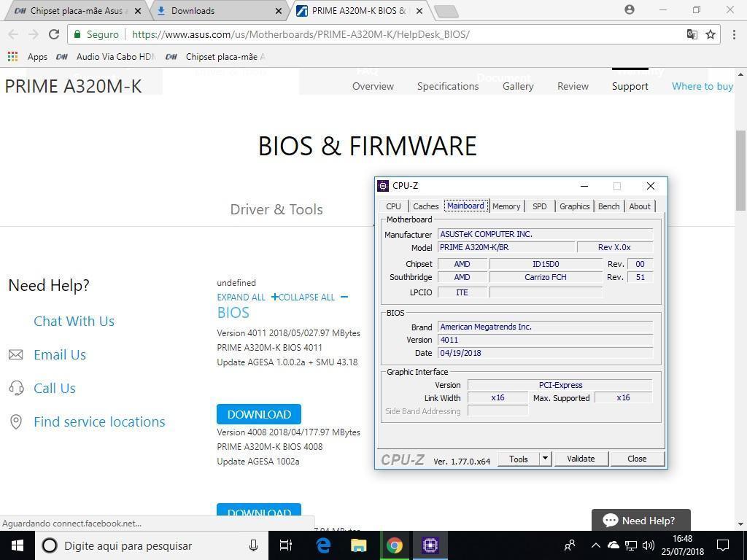Viewport: 747px width, 560px height.
Task: Click the Email Us envelope icon
Action: (x=16, y=355)
